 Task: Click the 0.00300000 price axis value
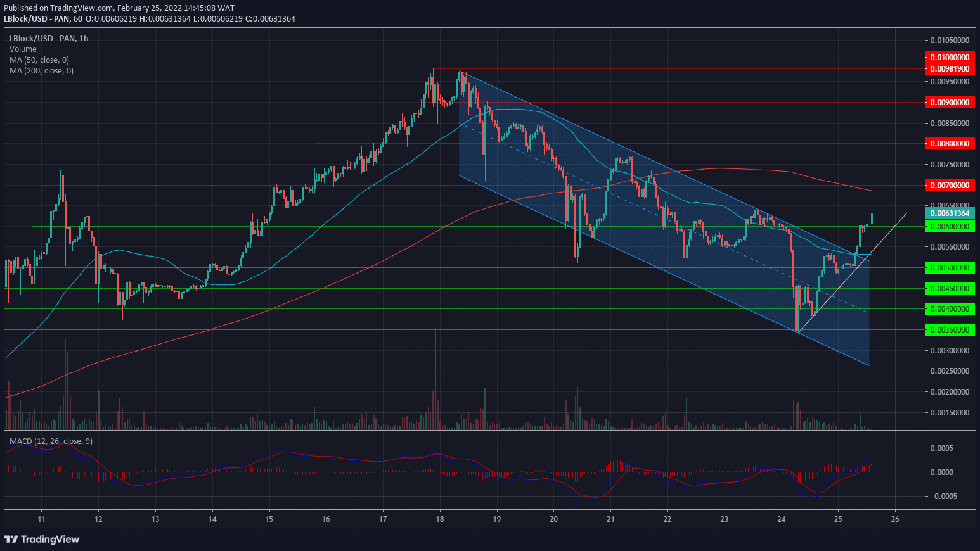[950, 351]
